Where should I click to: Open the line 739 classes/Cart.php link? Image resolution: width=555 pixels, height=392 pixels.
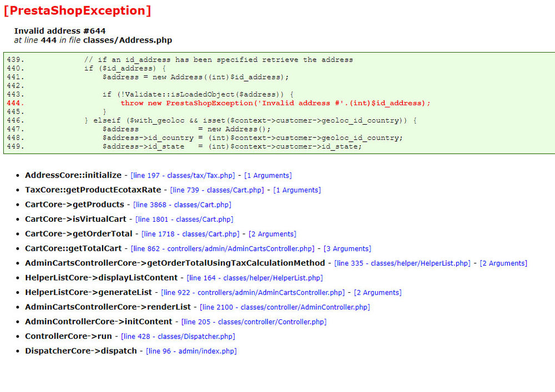[217, 190]
